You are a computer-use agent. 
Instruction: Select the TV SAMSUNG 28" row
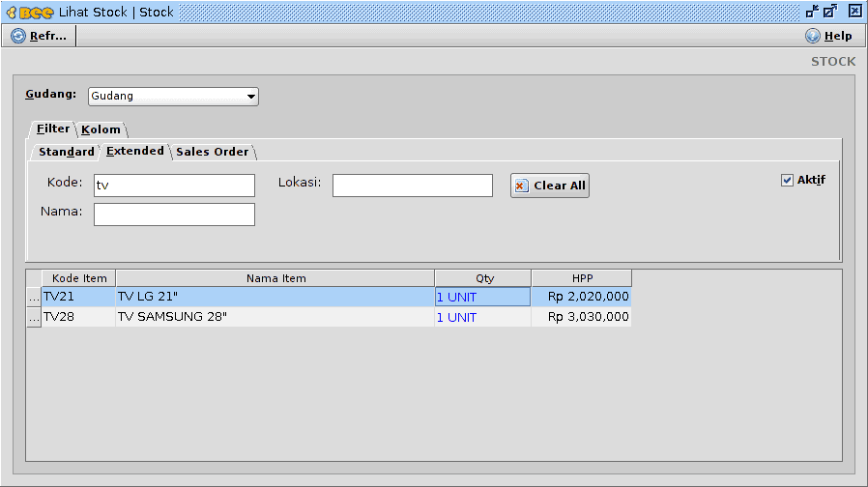pyautogui.click(x=275, y=317)
